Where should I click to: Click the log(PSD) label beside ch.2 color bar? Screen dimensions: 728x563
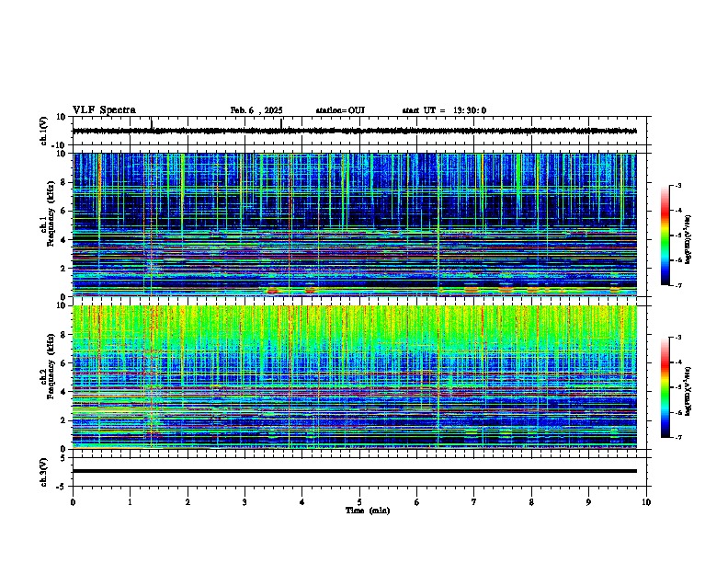pyautogui.click(x=688, y=391)
